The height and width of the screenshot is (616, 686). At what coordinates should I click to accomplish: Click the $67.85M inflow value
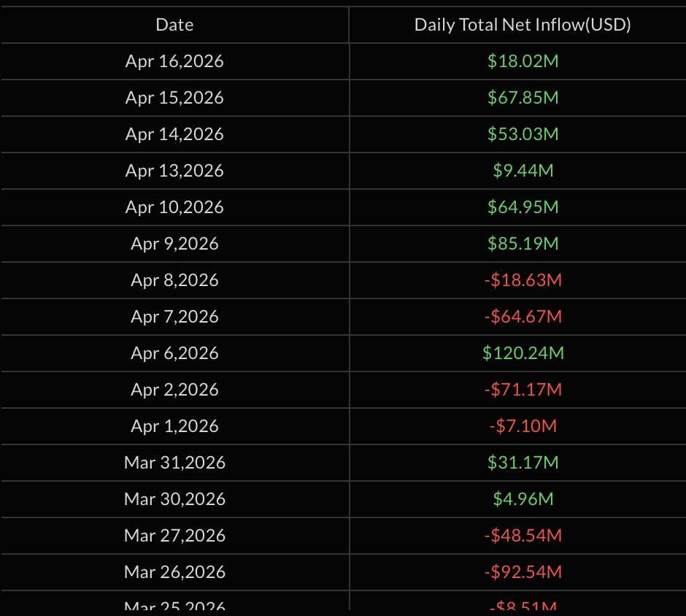click(x=523, y=98)
